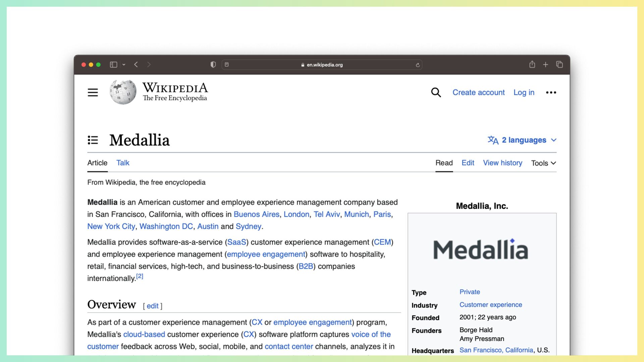Toggle the table of contents list icon

point(93,140)
